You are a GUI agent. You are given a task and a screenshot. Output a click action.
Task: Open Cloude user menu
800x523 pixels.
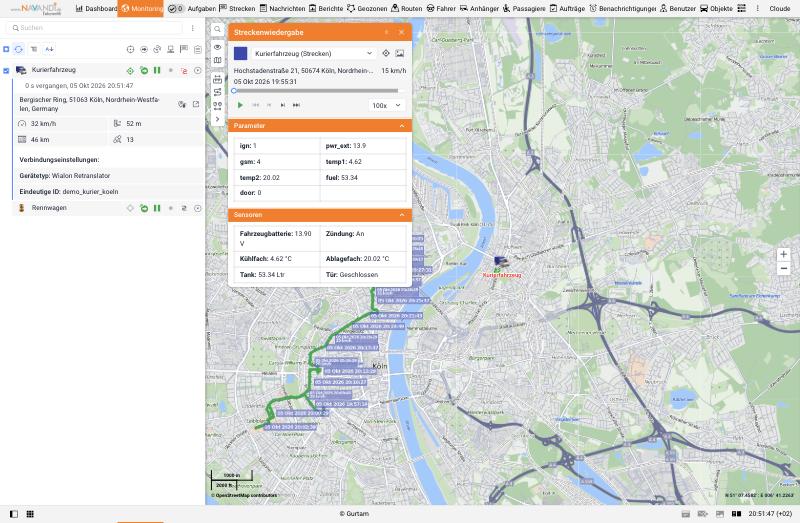[780, 9]
